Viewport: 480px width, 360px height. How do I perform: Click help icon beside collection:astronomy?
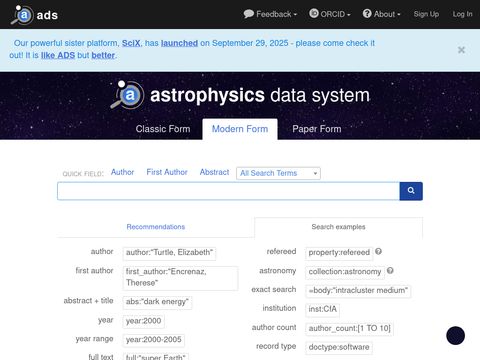(390, 270)
